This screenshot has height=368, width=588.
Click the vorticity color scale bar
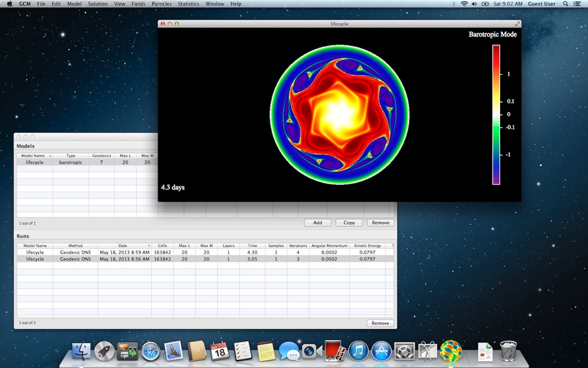496,115
